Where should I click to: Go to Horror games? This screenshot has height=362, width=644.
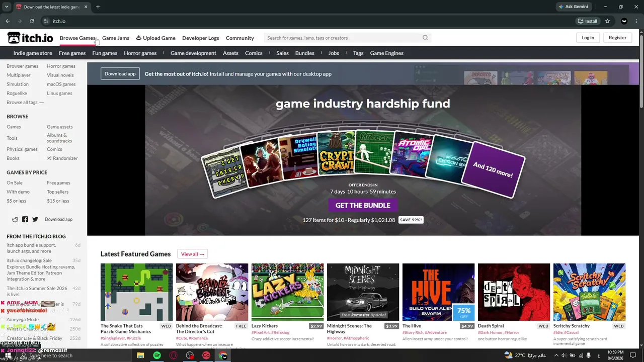(x=140, y=53)
